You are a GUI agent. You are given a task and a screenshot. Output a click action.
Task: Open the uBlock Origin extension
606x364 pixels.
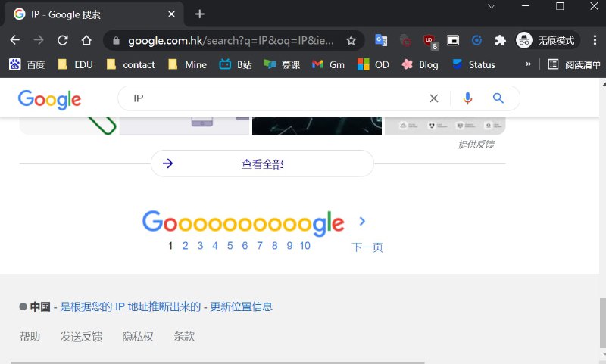coord(430,42)
